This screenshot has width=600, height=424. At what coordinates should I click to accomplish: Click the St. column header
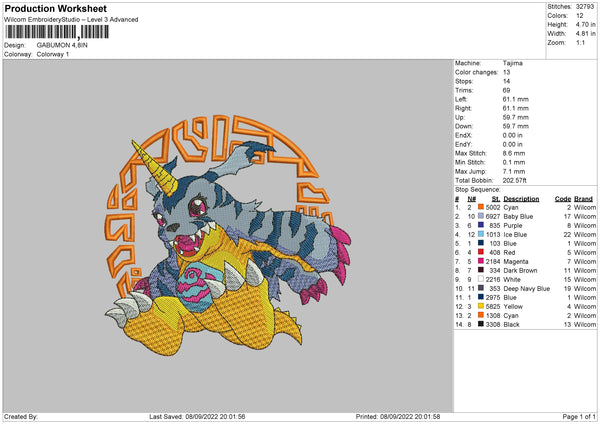[496, 199]
